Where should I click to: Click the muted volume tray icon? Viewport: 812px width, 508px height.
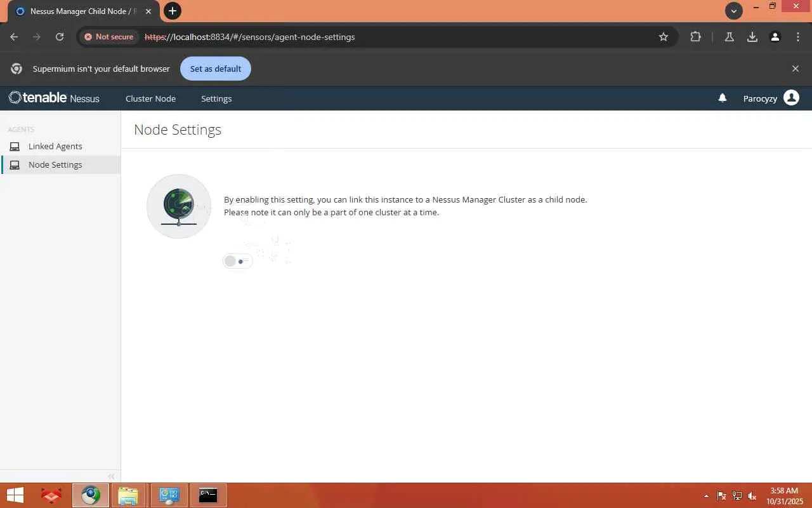click(752, 496)
